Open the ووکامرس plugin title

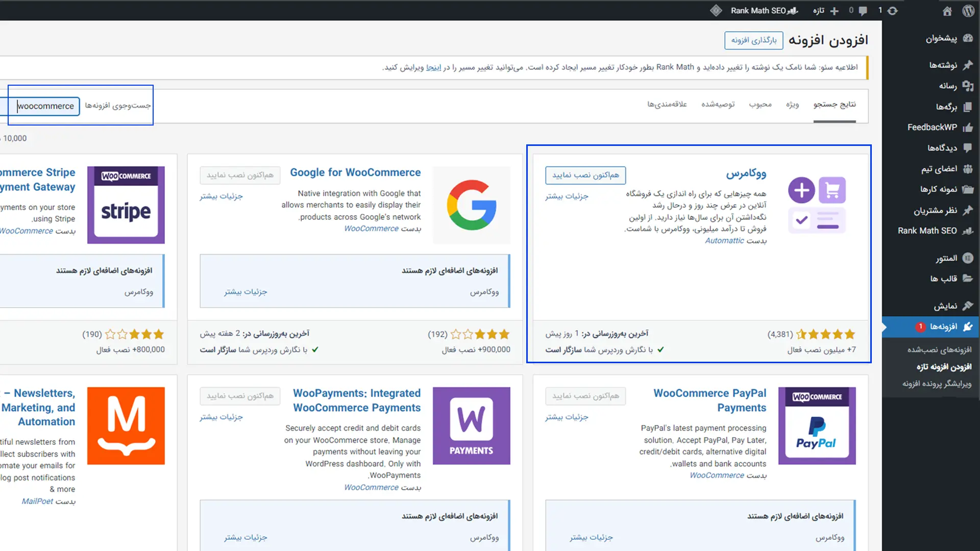pos(746,173)
